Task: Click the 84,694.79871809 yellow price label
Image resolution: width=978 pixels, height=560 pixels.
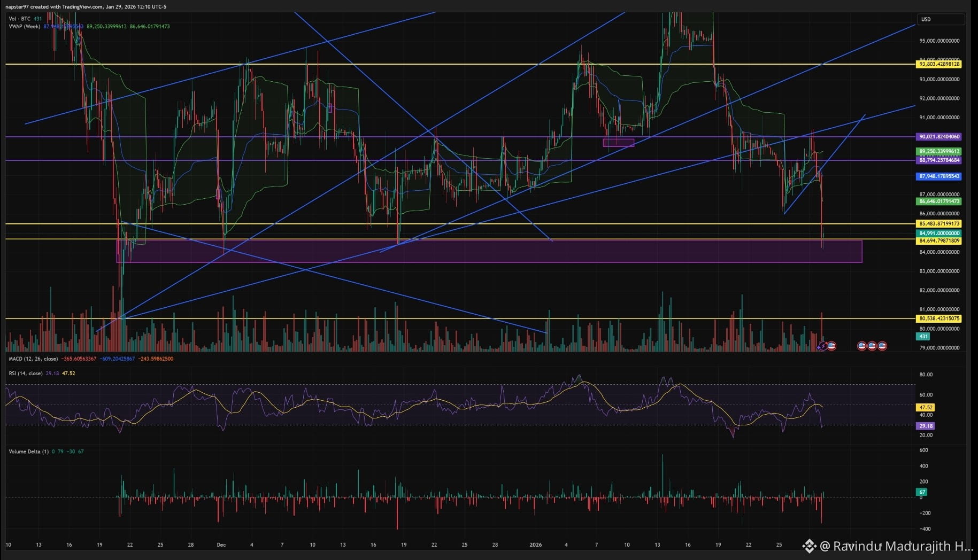Action: pos(939,241)
